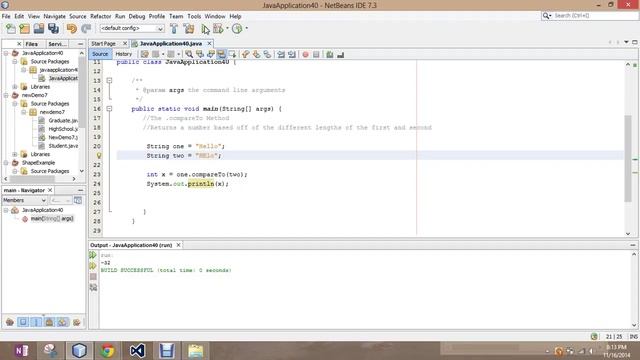The width and height of the screenshot is (640, 360).
Task: Click the Find Selection magnifier icon
Action: (189, 54)
